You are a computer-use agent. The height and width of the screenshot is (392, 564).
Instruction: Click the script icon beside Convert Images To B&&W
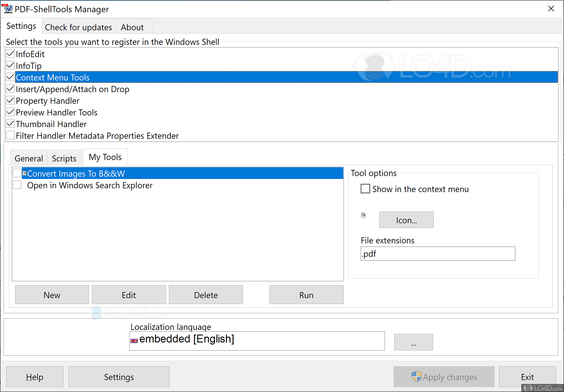click(x=24, y=173)
